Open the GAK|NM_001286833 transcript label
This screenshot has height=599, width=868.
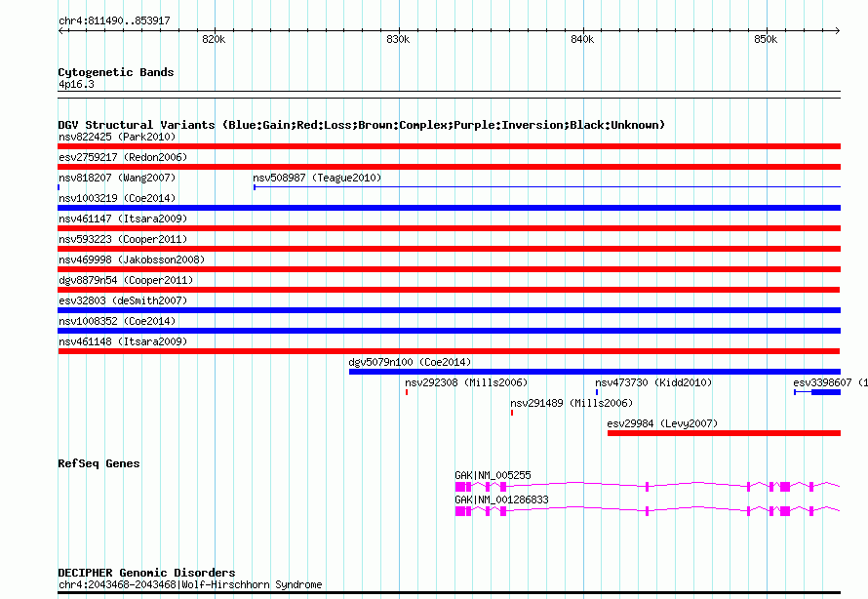click(x=501, y=499)
